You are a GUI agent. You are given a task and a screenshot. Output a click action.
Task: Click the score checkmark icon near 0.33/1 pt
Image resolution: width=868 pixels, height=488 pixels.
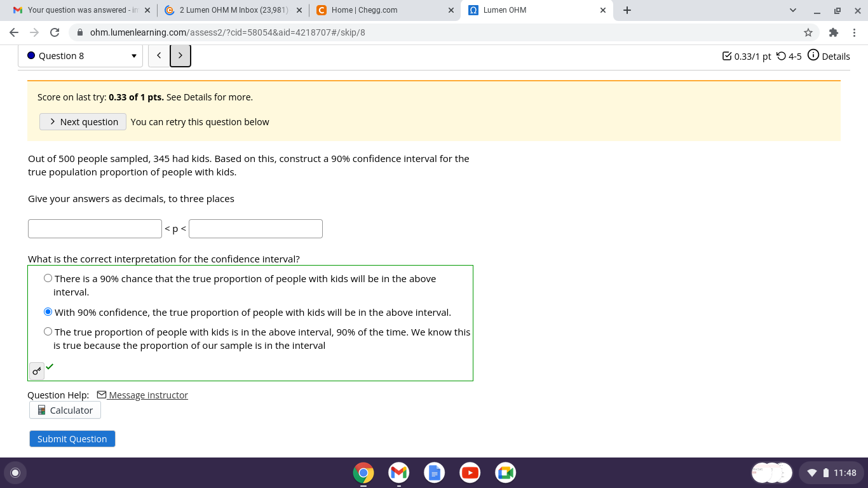pyautogui.click(x=728, y=57)
